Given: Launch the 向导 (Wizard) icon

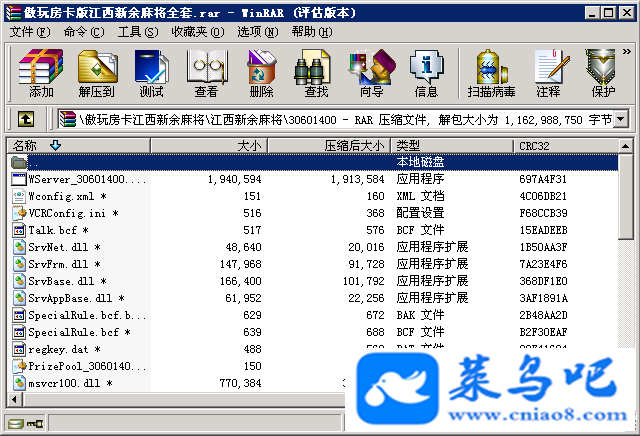Looking at the screenshot, I should (x=371, y=73).
